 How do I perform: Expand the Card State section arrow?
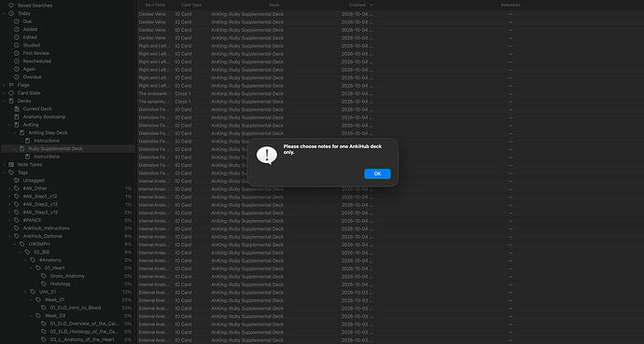coord(4,93)
